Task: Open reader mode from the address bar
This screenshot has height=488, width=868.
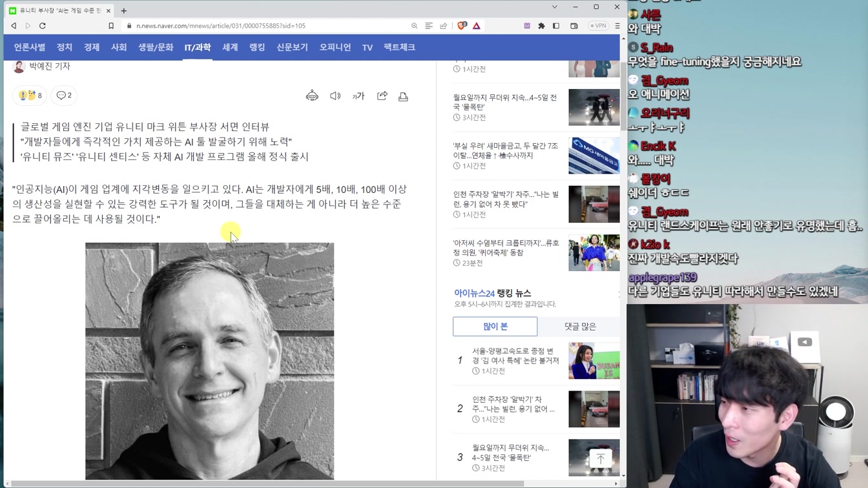Action: click(x=429, y=26)
